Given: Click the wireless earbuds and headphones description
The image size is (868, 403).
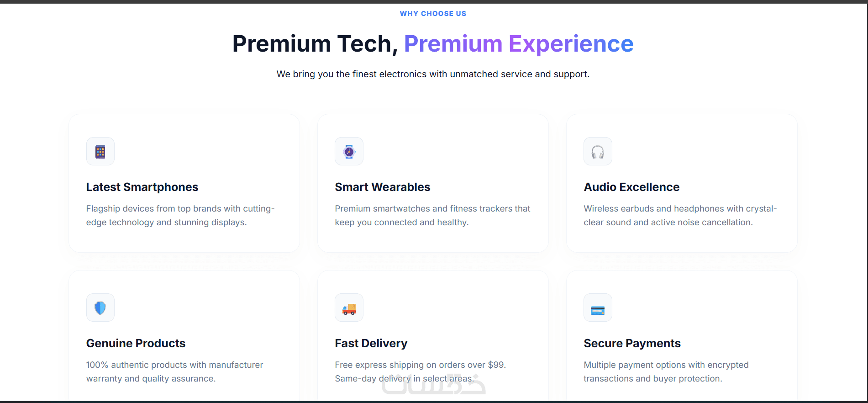Looking at the screenshot, I should (x=680, y=215).
